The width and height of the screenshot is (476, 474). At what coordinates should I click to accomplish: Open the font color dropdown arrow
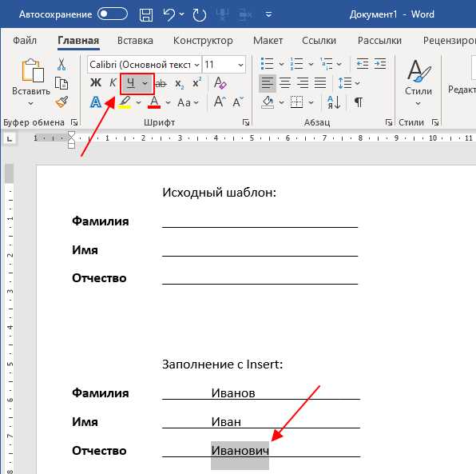click(168, 102)
